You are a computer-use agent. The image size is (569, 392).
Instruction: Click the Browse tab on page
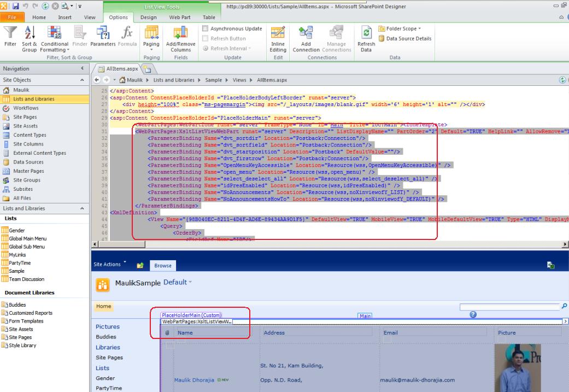[162, 265]
